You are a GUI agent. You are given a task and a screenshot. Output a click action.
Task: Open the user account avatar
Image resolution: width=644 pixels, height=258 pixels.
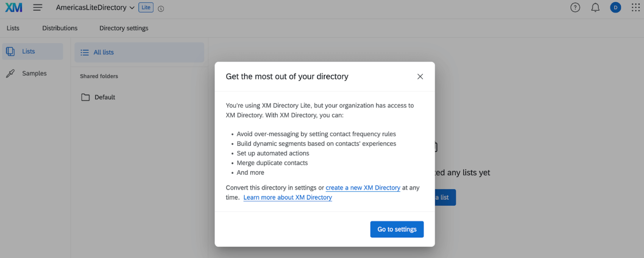pos(616,8)
